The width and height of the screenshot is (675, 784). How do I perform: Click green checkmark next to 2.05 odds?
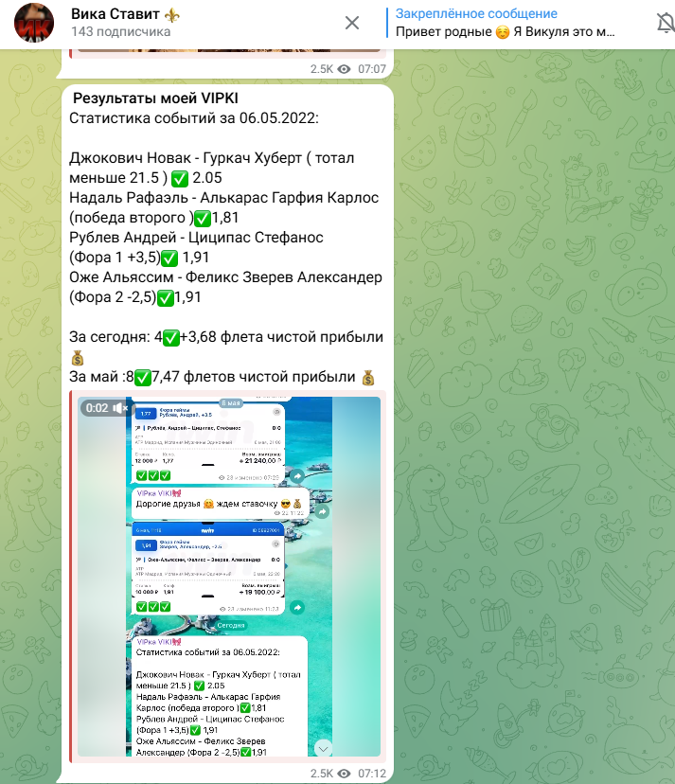178,177
